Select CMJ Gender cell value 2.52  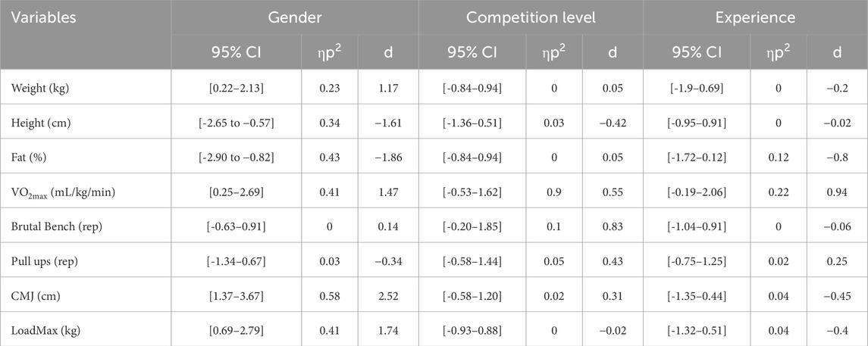(x=387, y=295)
